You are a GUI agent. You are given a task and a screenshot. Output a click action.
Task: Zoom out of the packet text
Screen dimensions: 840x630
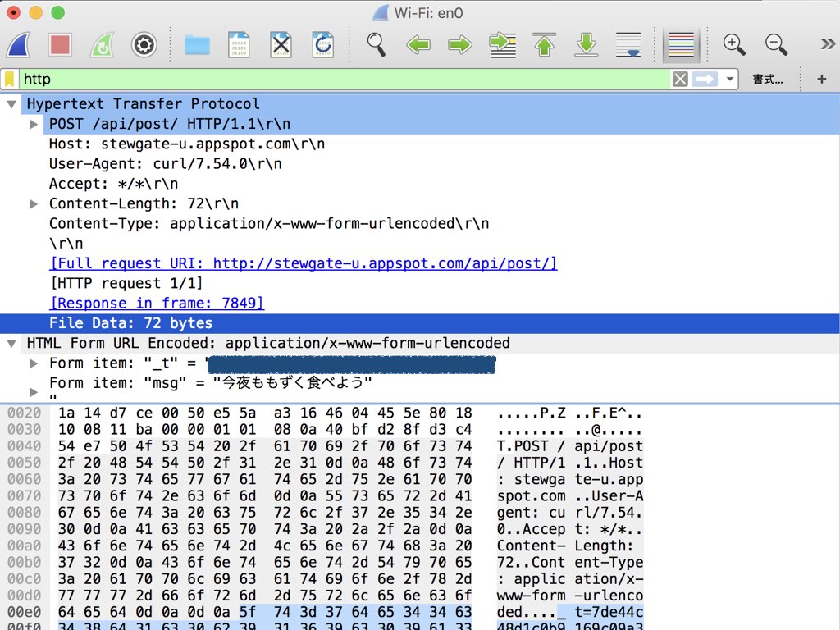coord(776,44)
